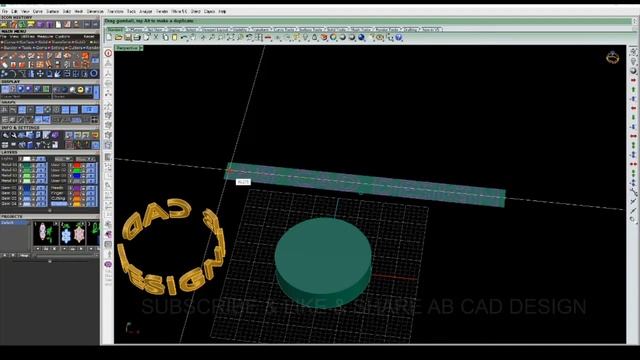Click the four-arrow move icon in curve tools row

pos(40,73)
